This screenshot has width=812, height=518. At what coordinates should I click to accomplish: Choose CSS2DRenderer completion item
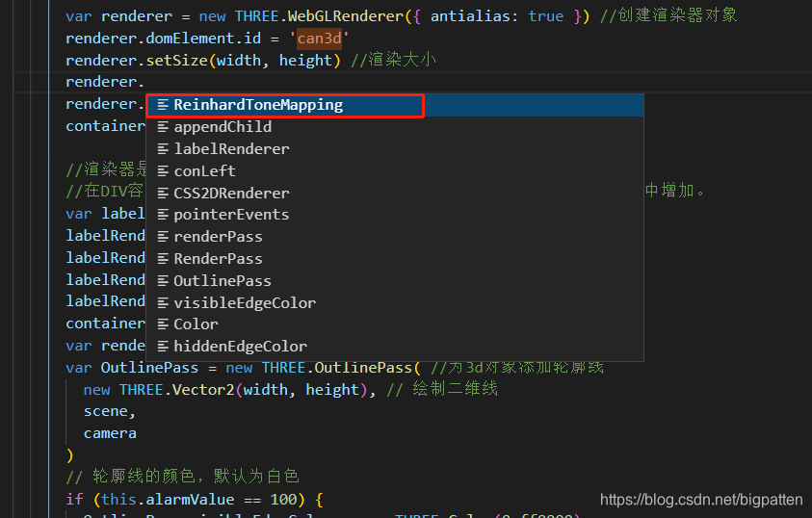coord(395,193)
